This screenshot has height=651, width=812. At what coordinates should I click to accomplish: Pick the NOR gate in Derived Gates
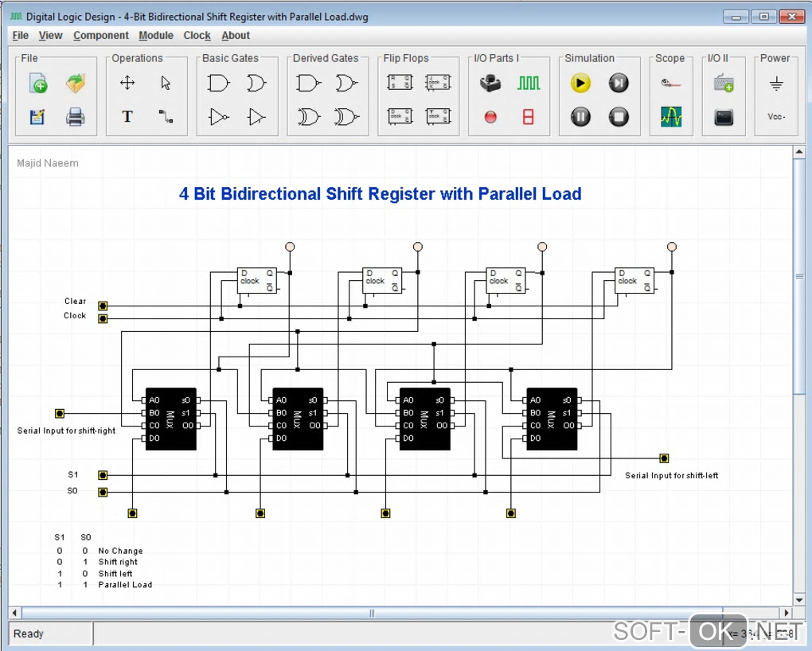pyautogui.click(x=347, y=83)
